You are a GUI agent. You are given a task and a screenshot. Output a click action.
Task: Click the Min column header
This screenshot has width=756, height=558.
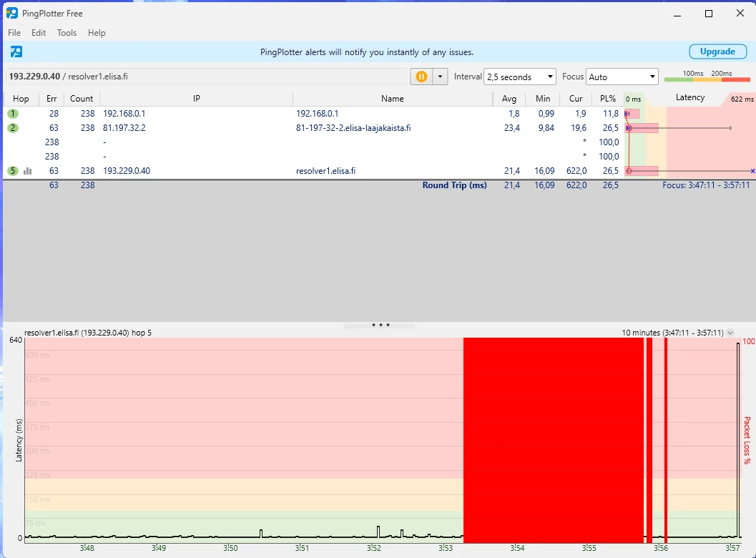(x=543, y=99)
